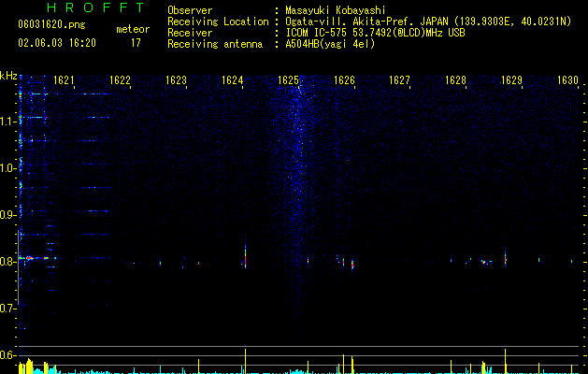Click the ICOM IC-575 receiver text
This screenshot has height=374, width=588.
[375, 33]
